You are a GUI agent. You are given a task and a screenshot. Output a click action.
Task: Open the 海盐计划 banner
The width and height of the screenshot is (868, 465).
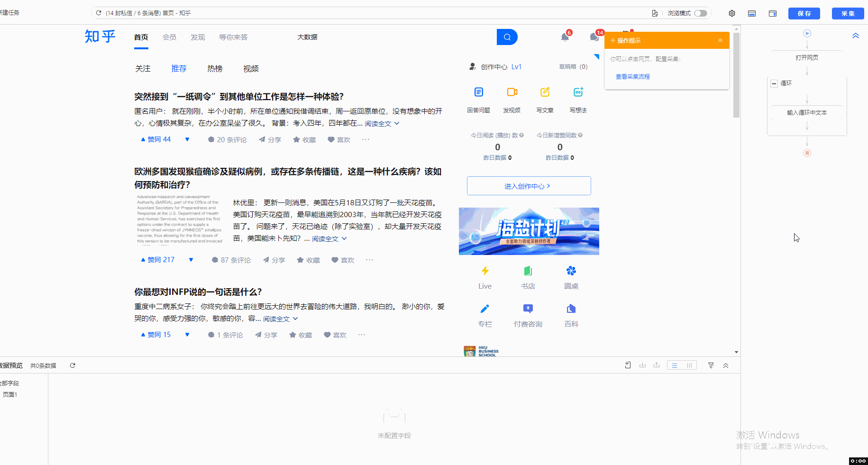click(x=529, y=231)
